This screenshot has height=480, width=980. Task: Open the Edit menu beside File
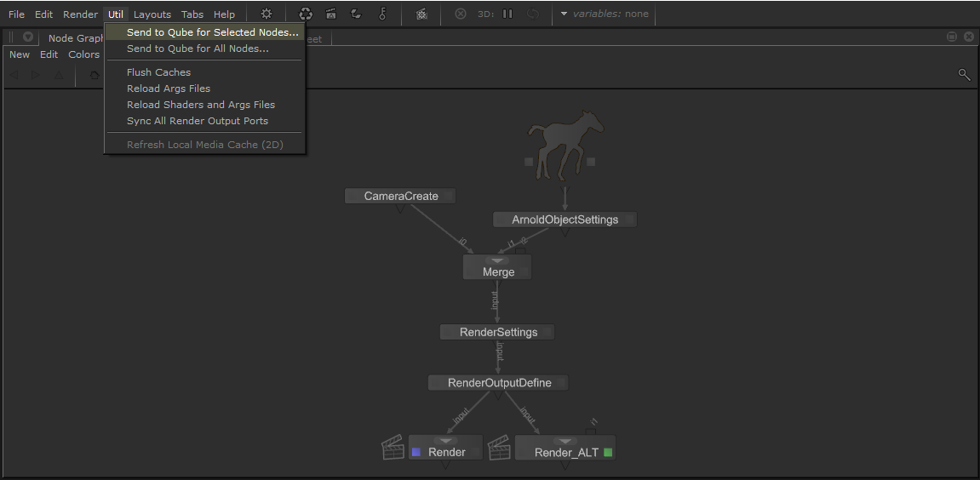click(43, 14)
